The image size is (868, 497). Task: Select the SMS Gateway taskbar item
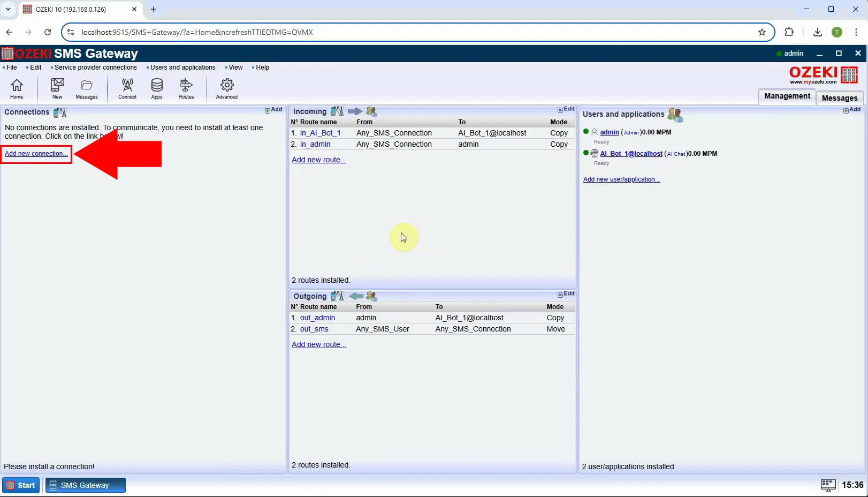tap(86, 485)
